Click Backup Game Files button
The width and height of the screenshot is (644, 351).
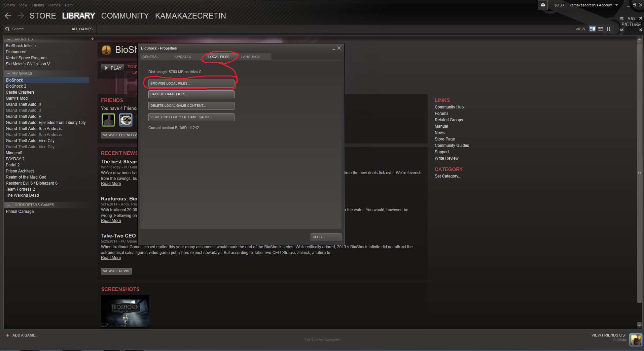pos(191,94)
